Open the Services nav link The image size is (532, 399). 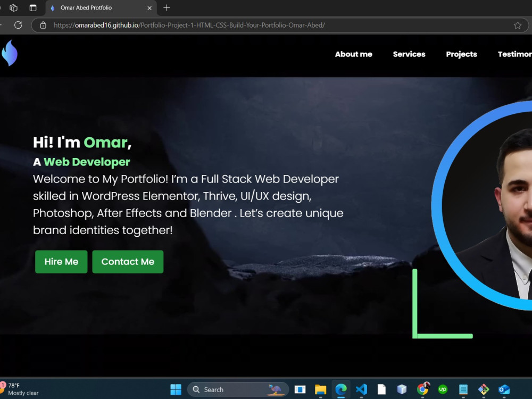coord(409,54)
